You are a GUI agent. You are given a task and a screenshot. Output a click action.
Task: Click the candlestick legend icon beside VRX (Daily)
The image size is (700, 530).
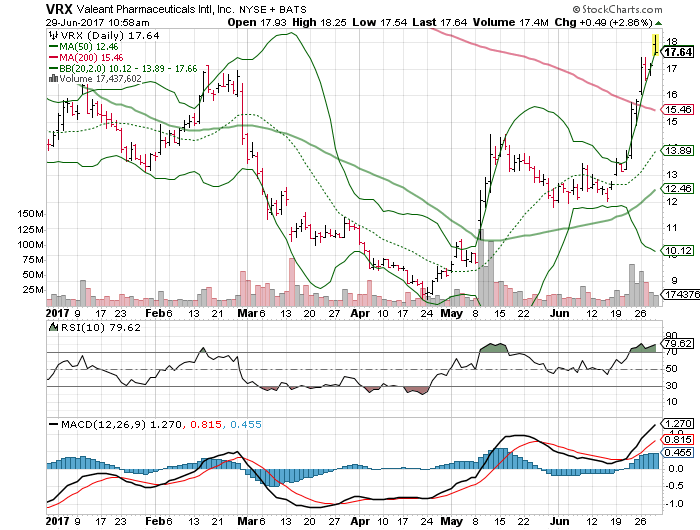pyautogui.click(x=53, y=35)
